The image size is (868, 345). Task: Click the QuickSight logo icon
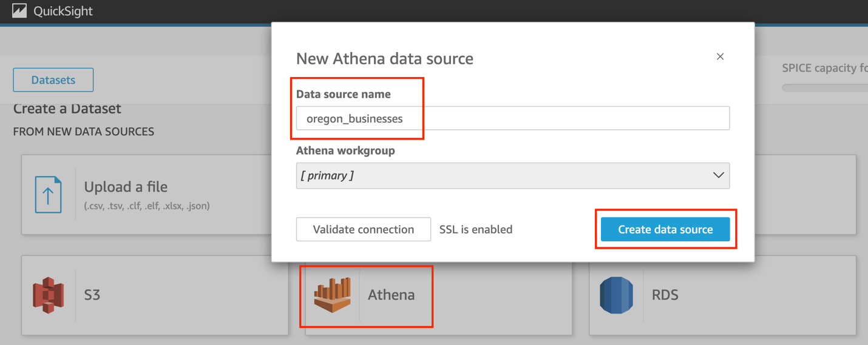coord(19,10)
